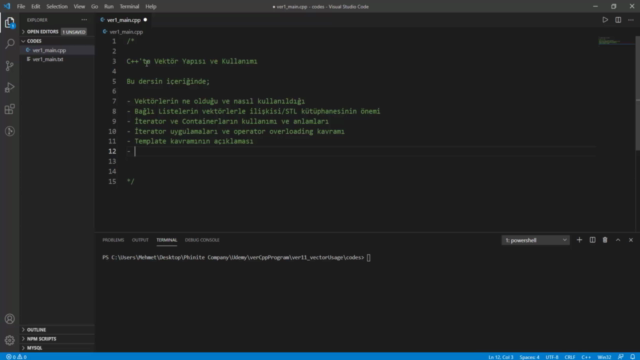
Task: Open the sixth activity bar view icon
Action: tap(9, 131)
